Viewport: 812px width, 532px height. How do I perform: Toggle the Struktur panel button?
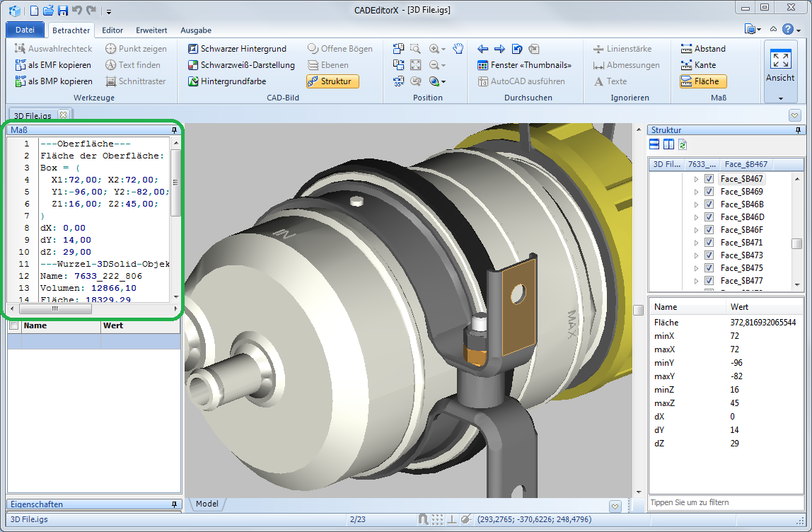click(x=332, y=81)
